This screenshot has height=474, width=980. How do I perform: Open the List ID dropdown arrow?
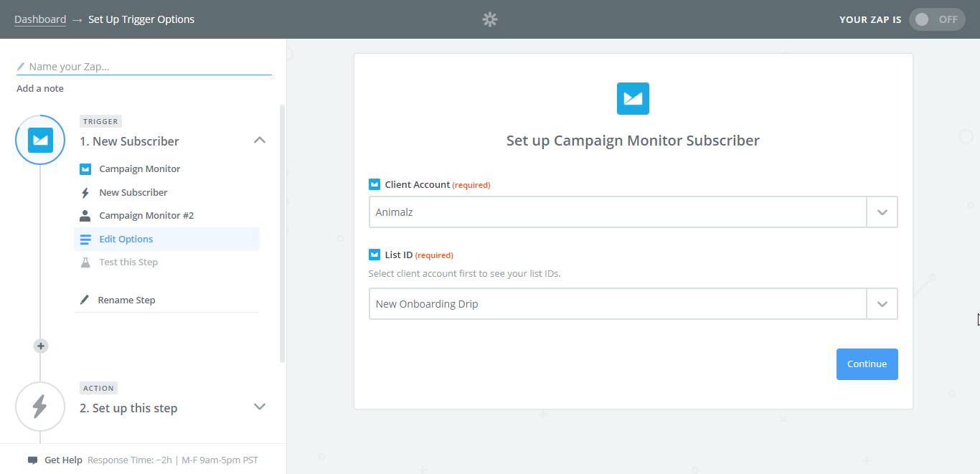click(882, 304)
